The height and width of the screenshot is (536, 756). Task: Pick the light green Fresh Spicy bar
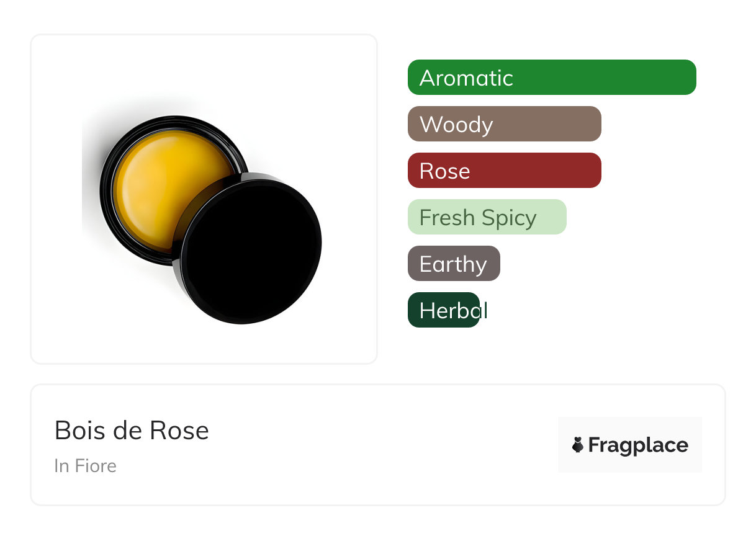[x=487, y=217]
